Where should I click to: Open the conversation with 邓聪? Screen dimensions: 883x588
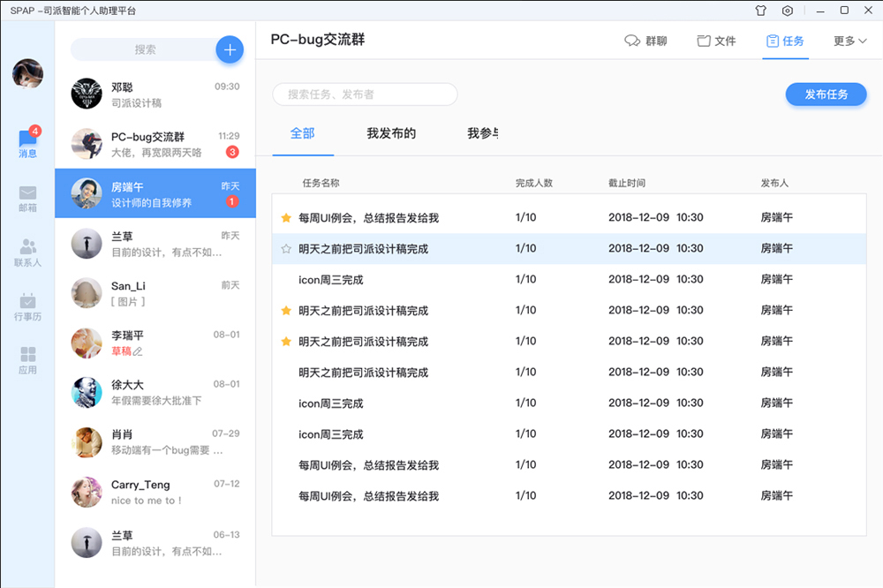point(155,94)
